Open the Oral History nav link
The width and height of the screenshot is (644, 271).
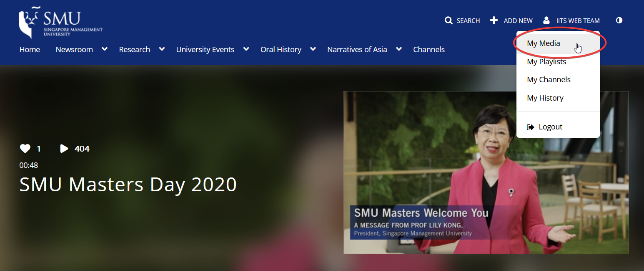click(281, 49)
